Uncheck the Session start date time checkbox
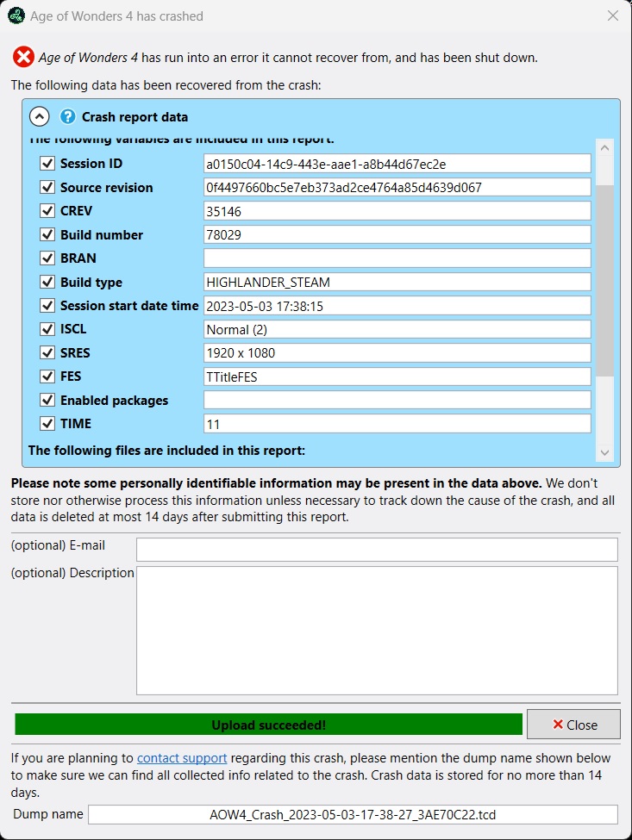632x840 pixels. (x=47, y=305)
